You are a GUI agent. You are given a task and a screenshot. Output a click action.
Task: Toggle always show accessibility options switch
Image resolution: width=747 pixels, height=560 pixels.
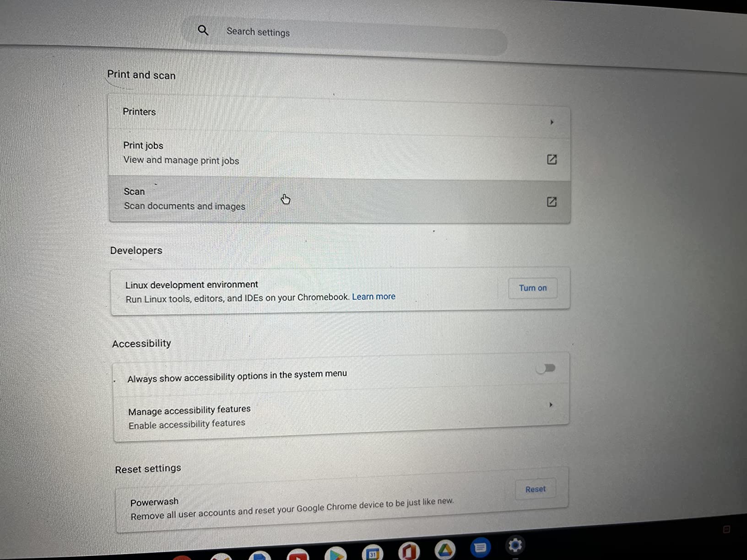pyautogui.click(x=546, y=368)
